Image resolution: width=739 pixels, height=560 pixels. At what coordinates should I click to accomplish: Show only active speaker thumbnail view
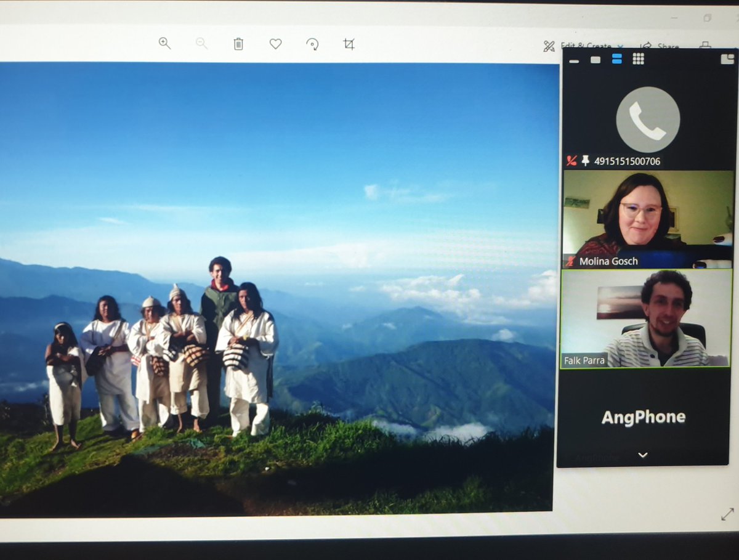click(596, 60)
